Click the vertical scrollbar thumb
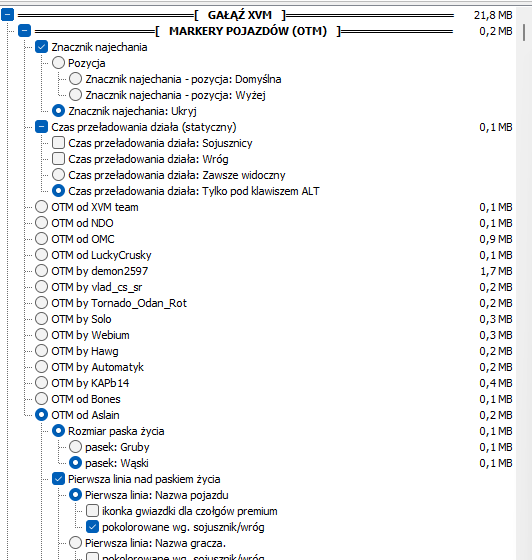 pyautogui.click(x=524, y=32)
